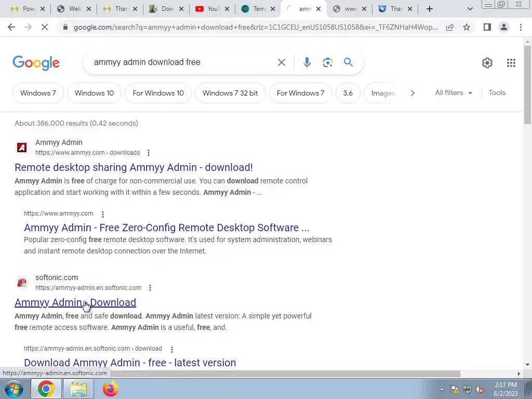Click the muted volume tray icon
Screen dimensions: 532x399
tap(480, 390)
